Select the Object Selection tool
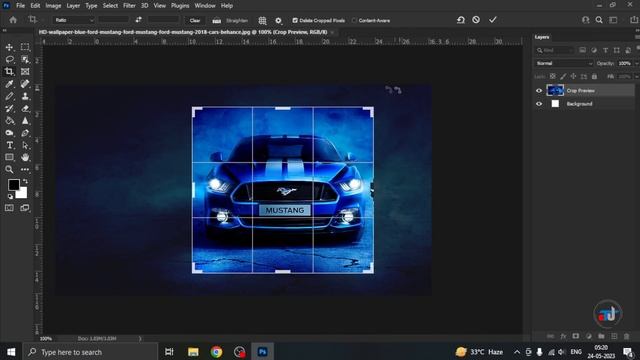640x360 pixels. pyautogui.click(x=25, y=60)
